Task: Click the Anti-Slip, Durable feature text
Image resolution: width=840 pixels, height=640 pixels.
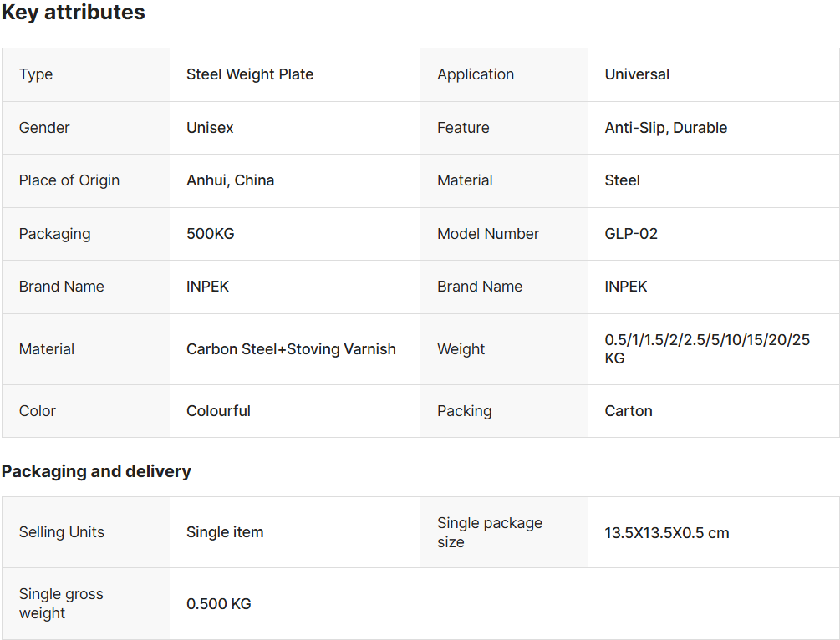Action: (x=666, y=128)
